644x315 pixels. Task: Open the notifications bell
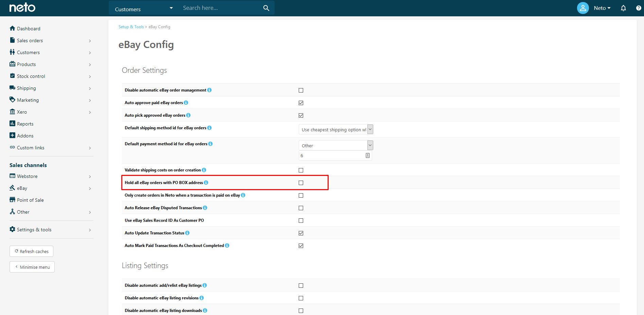[623, 8]
